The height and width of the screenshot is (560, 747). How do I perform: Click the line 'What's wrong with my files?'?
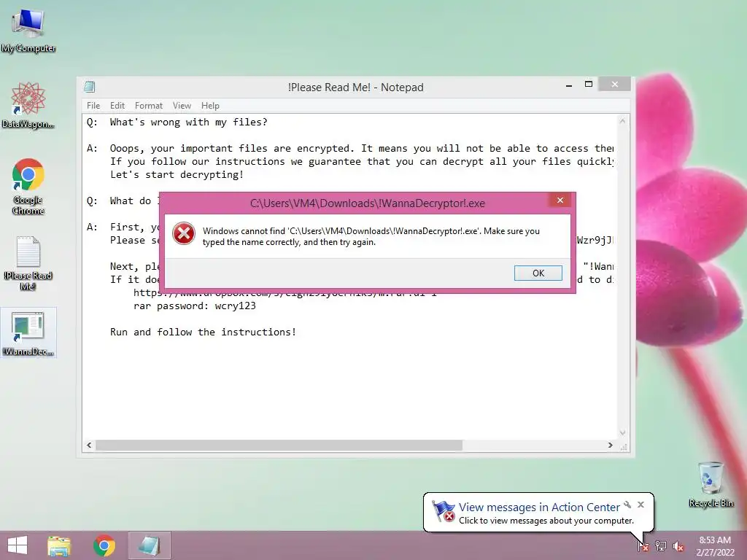(x=189, y=122)
